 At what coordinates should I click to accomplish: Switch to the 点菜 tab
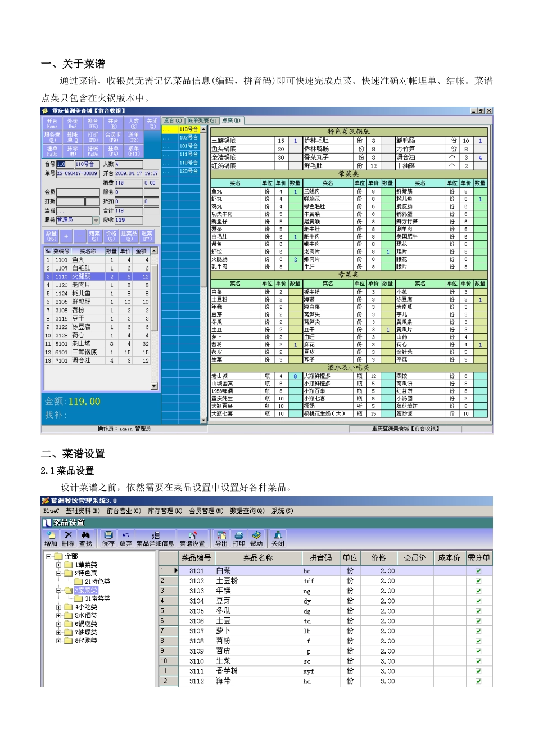point(231,120)
